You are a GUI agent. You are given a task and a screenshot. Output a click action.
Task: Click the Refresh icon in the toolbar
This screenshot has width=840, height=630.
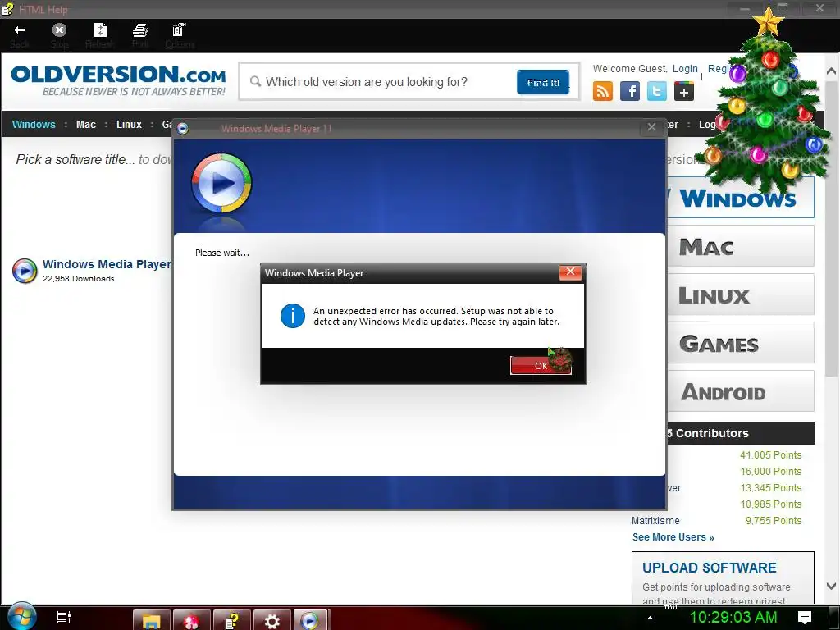point(100,30)
